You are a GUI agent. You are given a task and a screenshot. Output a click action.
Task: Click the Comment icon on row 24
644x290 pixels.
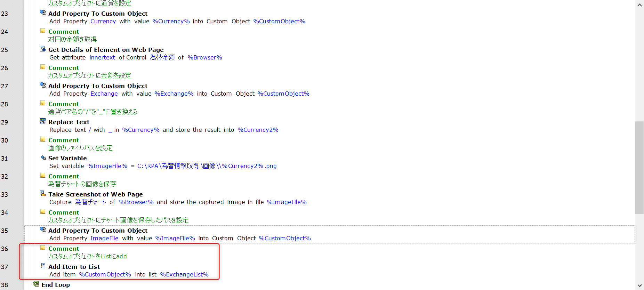pyautogui.click(x=43, y=31)
